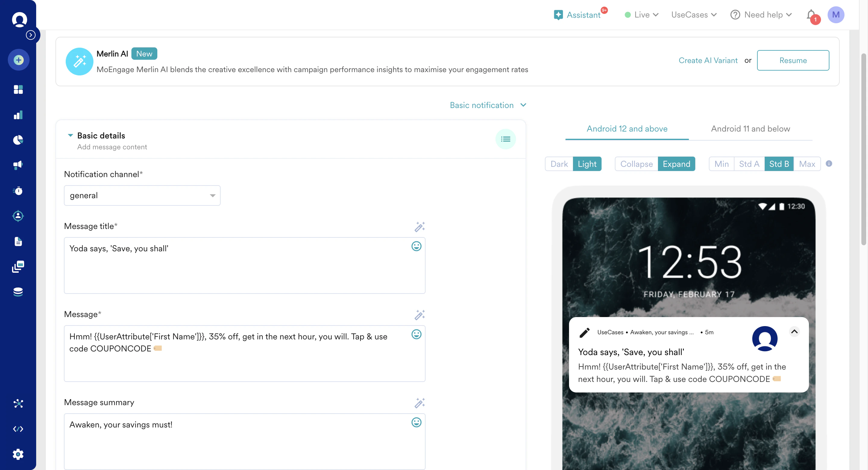Switch to Android 11 and below tab
This screenshot has width=868, height=470.
tap(750, 129)
